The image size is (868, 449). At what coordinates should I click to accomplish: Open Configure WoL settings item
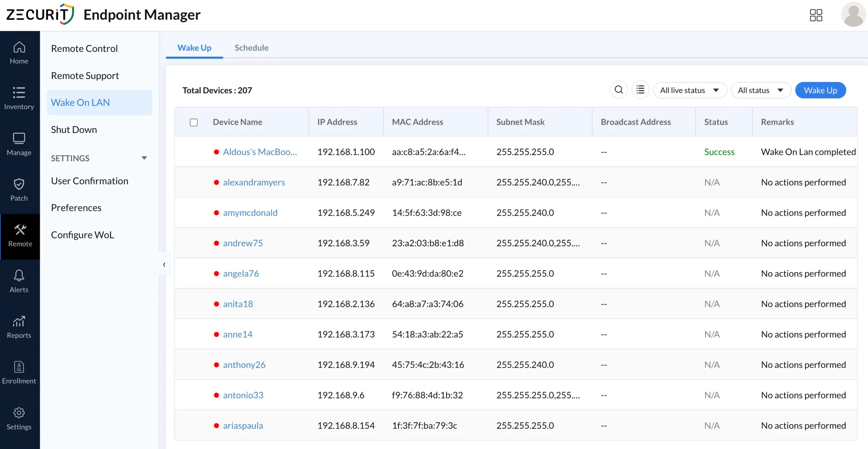[82, 235]
